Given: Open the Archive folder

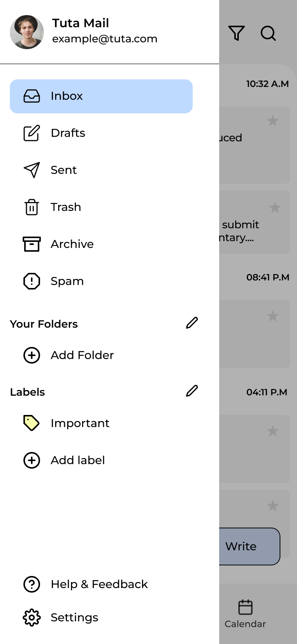Looking at the screenshot, I should click(72, 244).
